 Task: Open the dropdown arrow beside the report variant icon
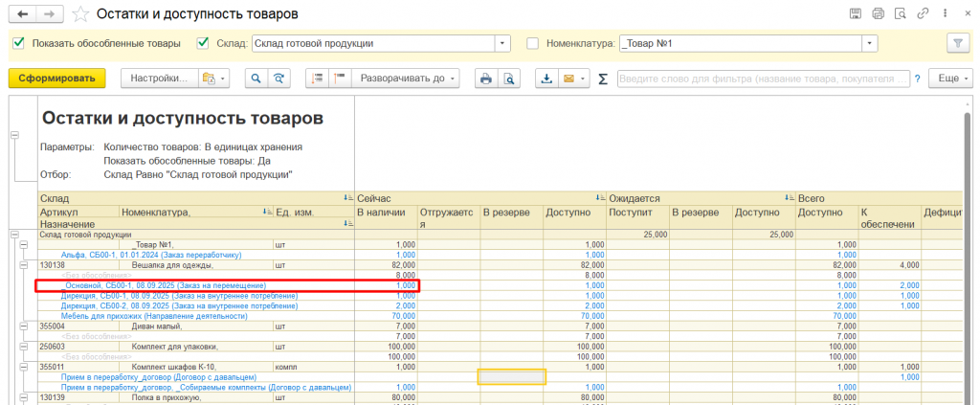tap(224, 79)
